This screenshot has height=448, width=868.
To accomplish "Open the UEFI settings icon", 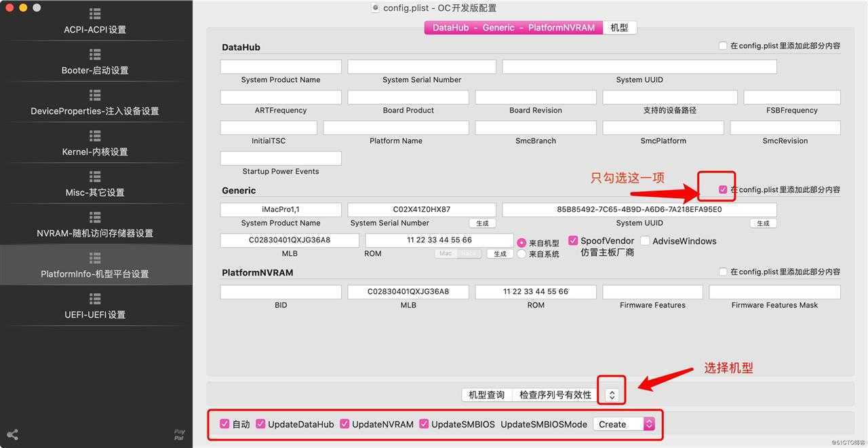I will [x=95, y=299].
